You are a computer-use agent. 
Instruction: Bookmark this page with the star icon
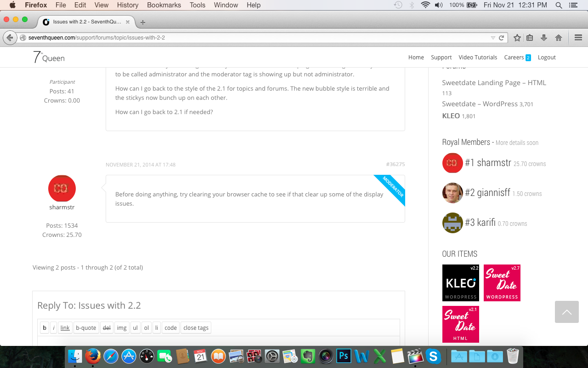click(517, 38)
